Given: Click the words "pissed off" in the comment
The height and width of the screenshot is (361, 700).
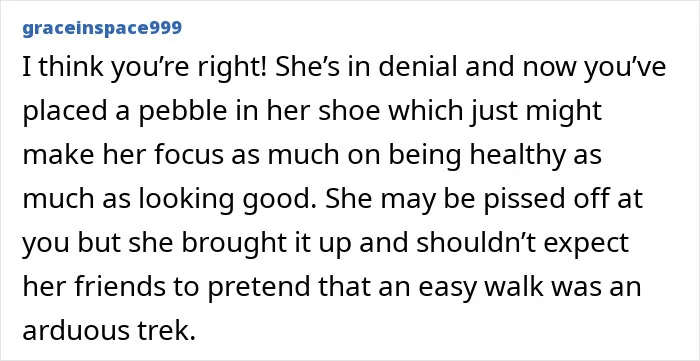Looking at the screenshot, I should (532, 199).
